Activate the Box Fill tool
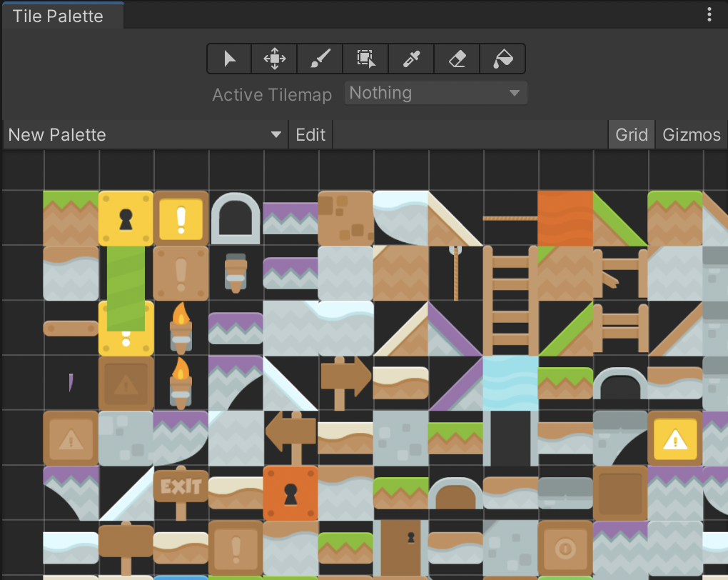 click(x=366, y=59)
